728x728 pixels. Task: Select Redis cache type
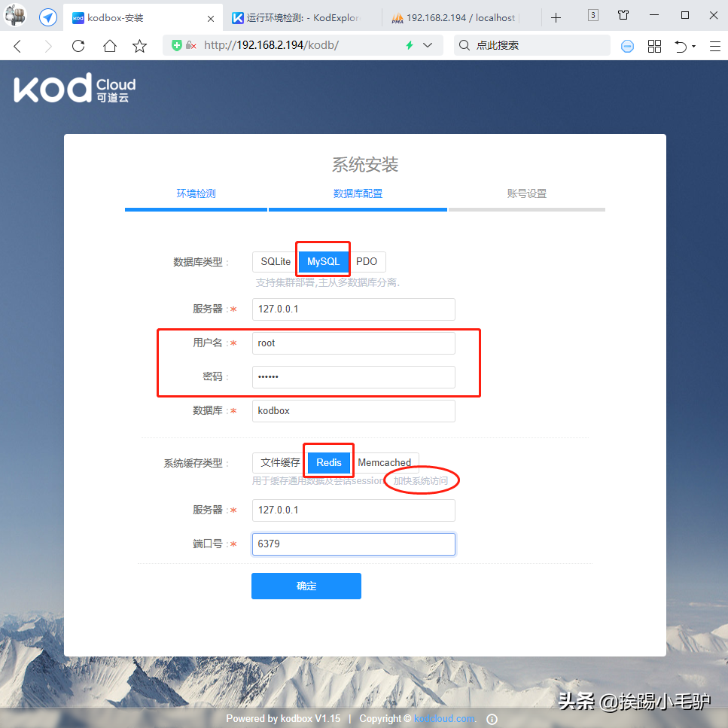(329, 462)
